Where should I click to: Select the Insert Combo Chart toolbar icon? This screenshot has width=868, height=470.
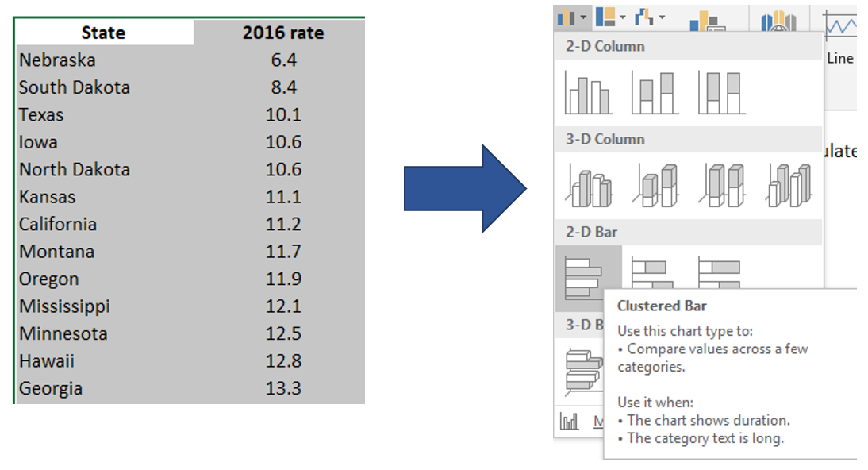pyautogui.click(x=706, y=20)
